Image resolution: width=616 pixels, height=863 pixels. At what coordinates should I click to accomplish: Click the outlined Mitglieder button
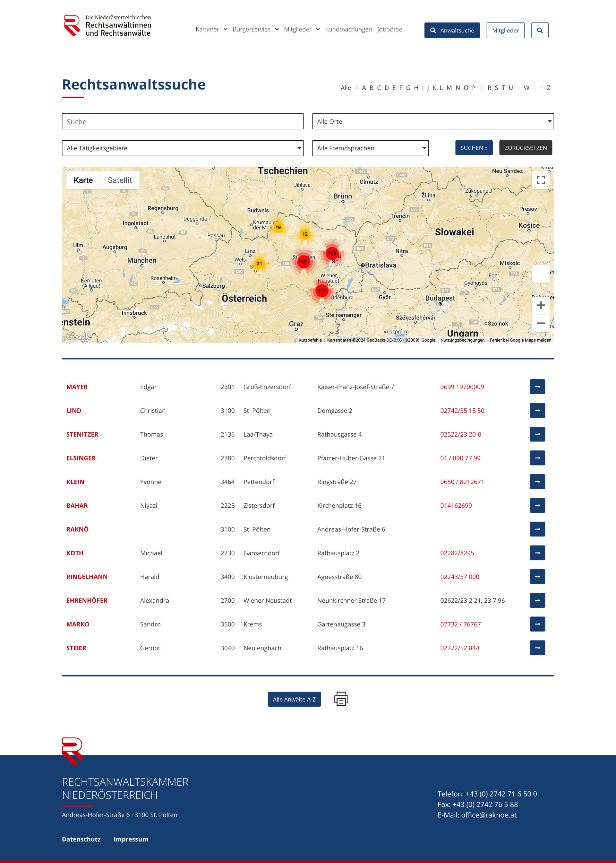coord(505,31)
